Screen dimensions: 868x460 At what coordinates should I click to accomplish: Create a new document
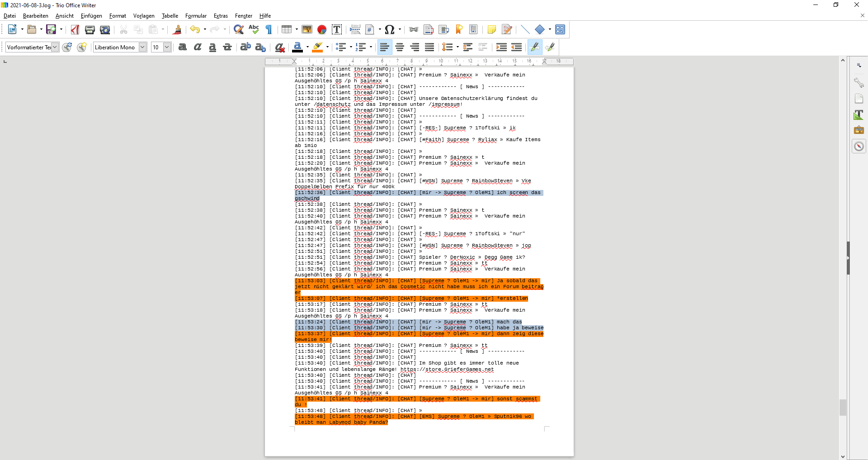coord(12,29)
